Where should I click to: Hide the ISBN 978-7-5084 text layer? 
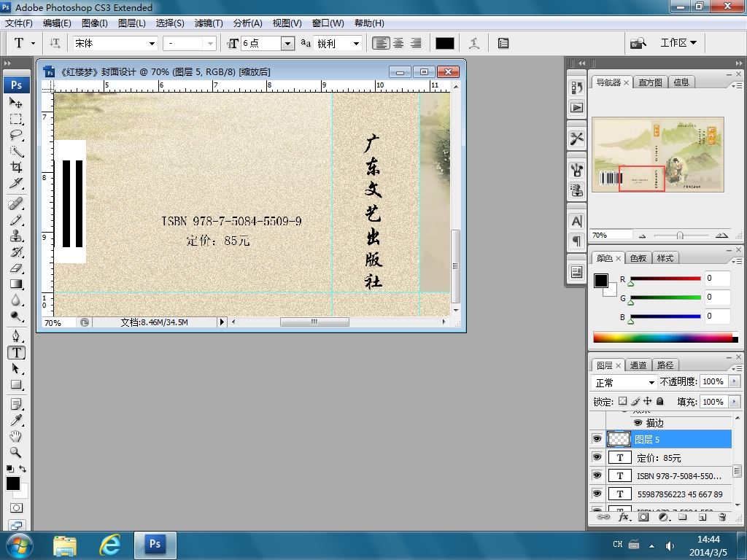[x=597, y=475]
